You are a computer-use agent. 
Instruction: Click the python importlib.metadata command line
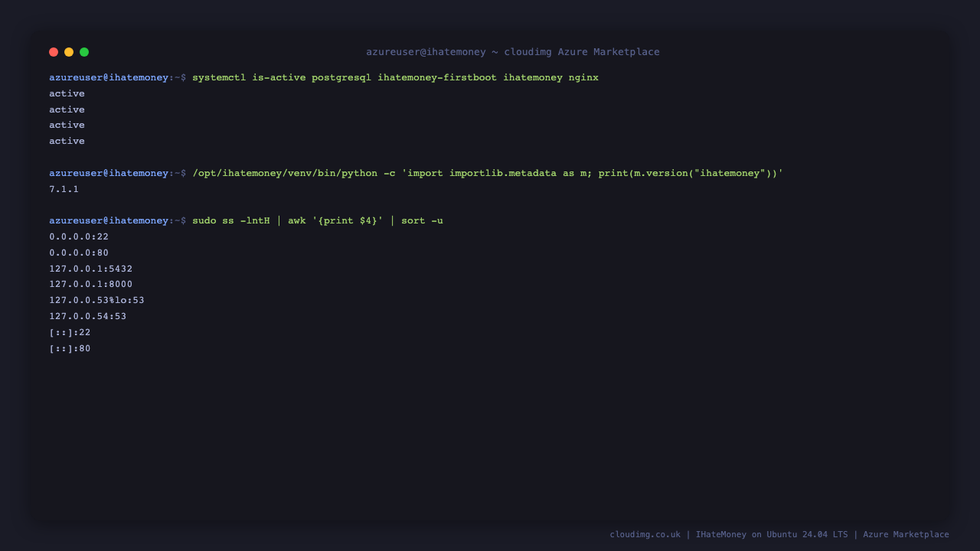(x=416, y=173)
